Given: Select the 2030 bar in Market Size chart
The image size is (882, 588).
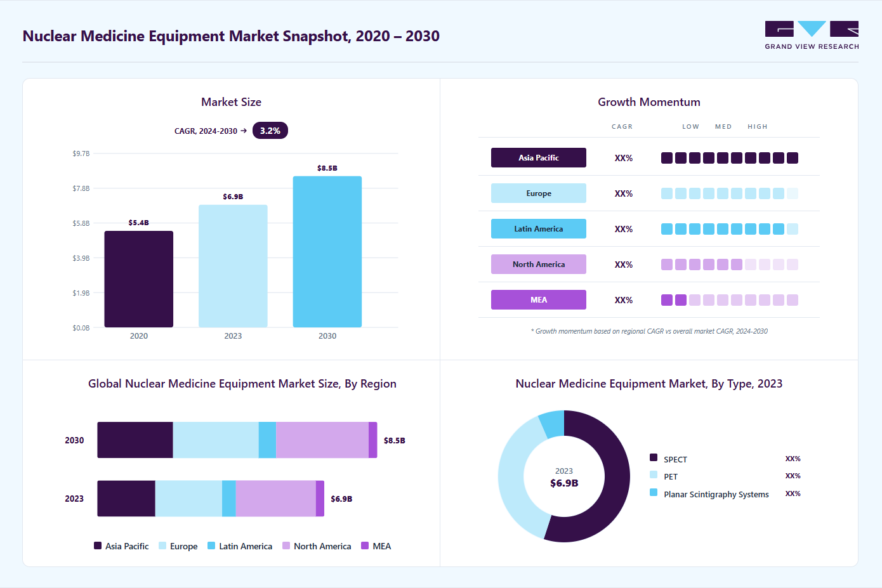Looking at the screenshot, I should pyautogui.click(x=327, y=252).
